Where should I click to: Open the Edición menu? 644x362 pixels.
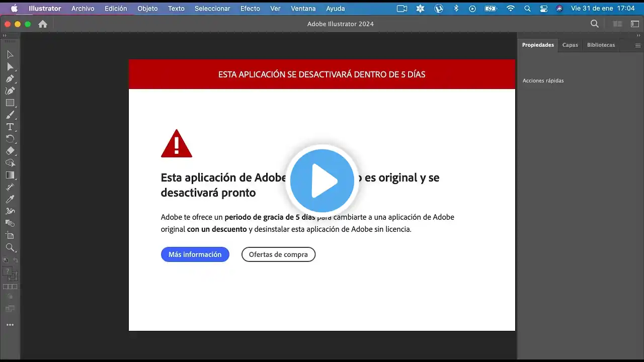pos(116,9)
